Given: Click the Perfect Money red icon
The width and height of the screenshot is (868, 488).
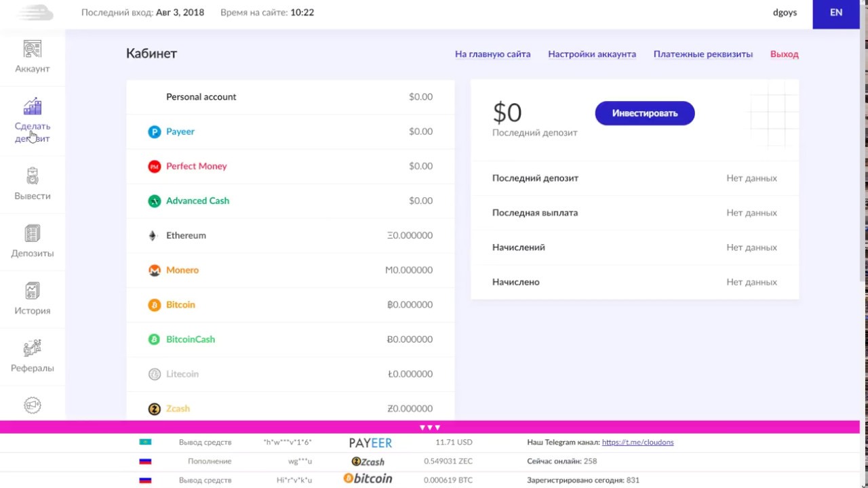Looking at the screenshot, I should point(155,166).
